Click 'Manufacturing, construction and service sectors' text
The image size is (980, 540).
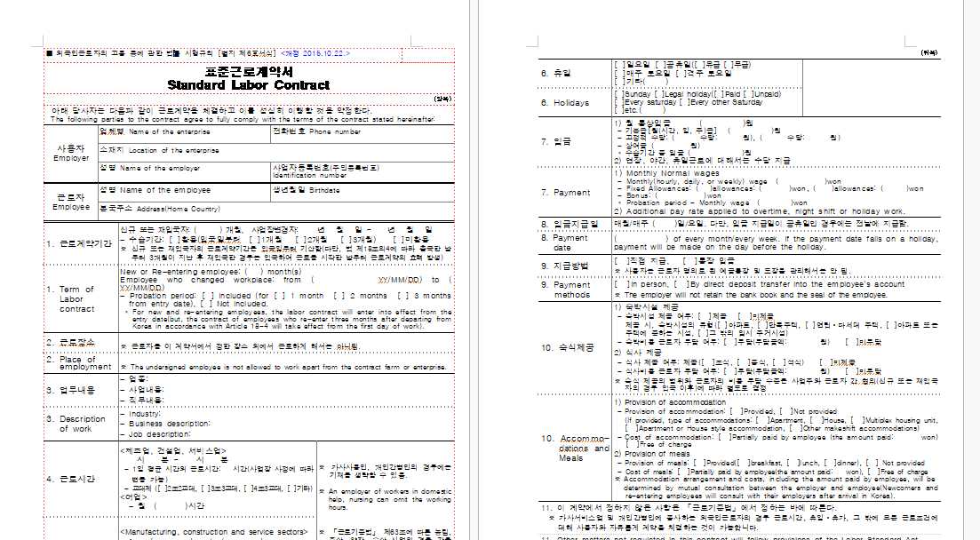tap(214, 532)
